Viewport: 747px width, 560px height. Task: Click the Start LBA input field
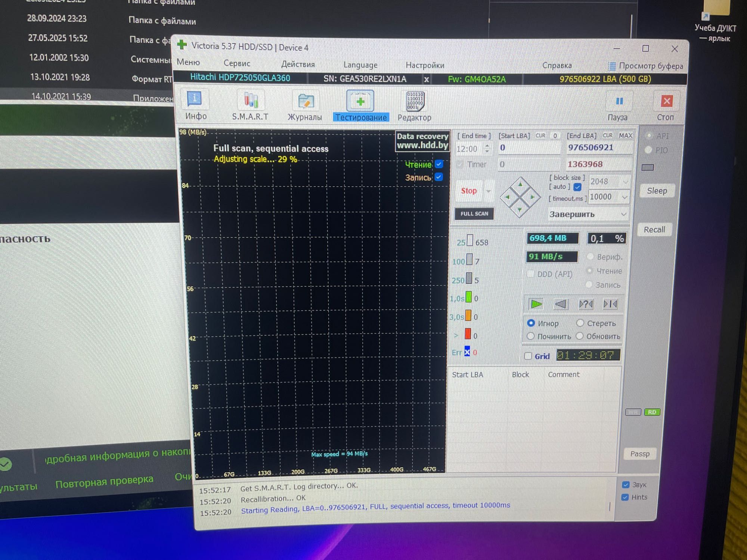click(529, 148)
